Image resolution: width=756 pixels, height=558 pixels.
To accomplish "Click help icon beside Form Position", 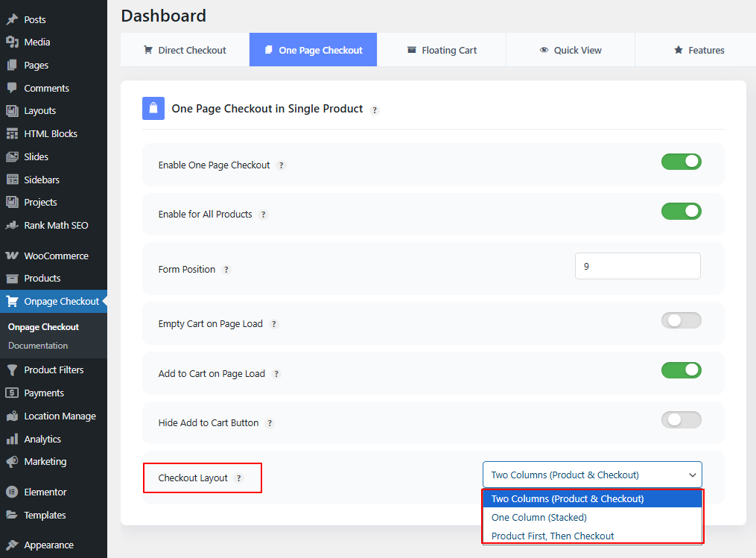I will pyautogui.click(x=226, y=270).
